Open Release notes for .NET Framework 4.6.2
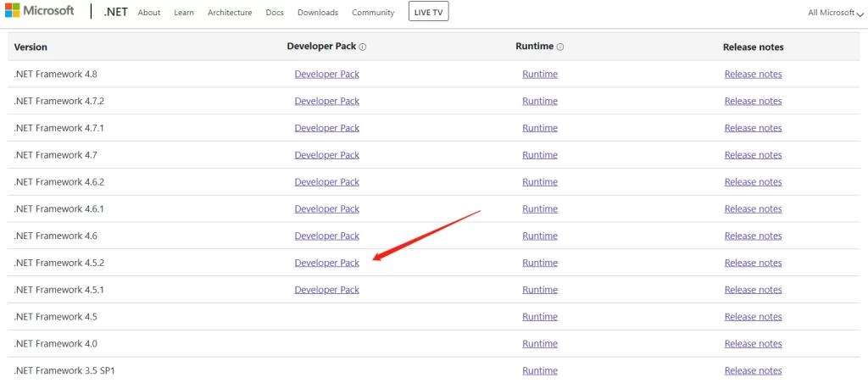The width and height of the screenshot is (868, 383). coord(753,181)
